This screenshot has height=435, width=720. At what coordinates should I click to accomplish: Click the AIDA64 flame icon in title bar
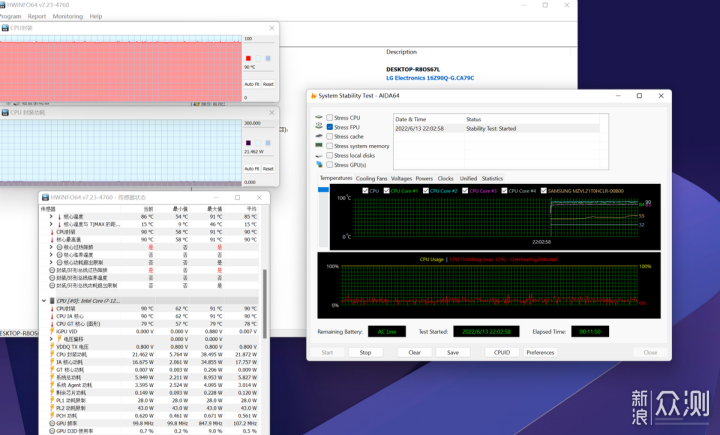tap(312, 96)
